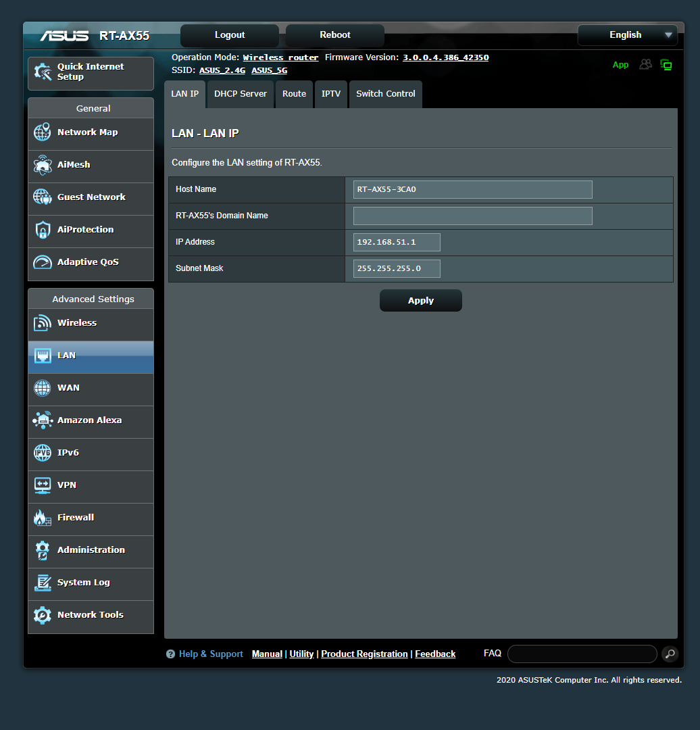
Task: Click the user accounts status icon
Action: pos(645,64)
